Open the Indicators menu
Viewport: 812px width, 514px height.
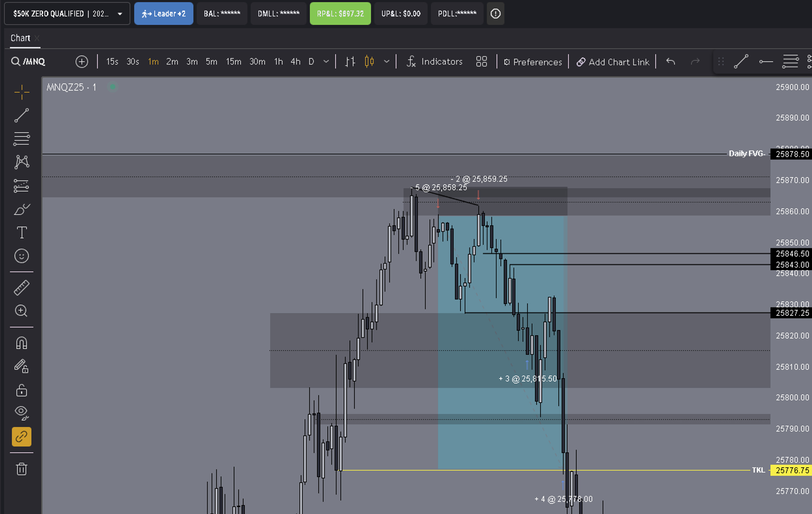tap(434, 62)
